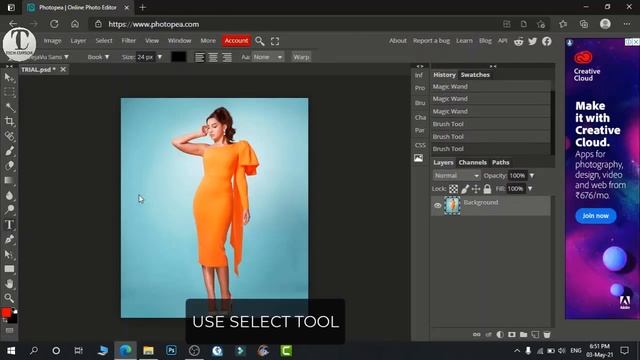Click the search magnifier icon in menu bar

coord(260,41)
